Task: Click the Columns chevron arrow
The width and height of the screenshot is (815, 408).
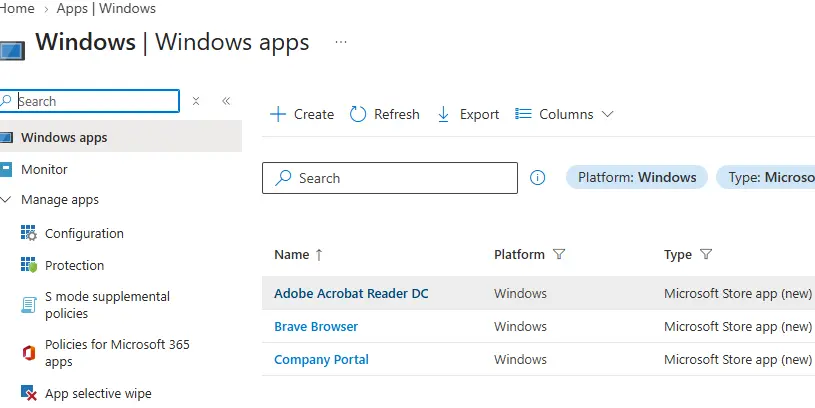Action: [x=607, y=114]
